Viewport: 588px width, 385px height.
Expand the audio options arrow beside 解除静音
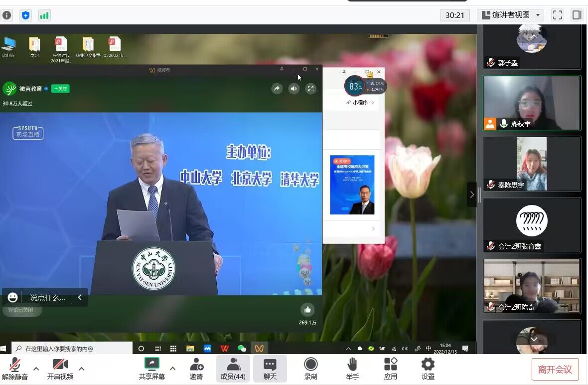(x=36, y=369)
